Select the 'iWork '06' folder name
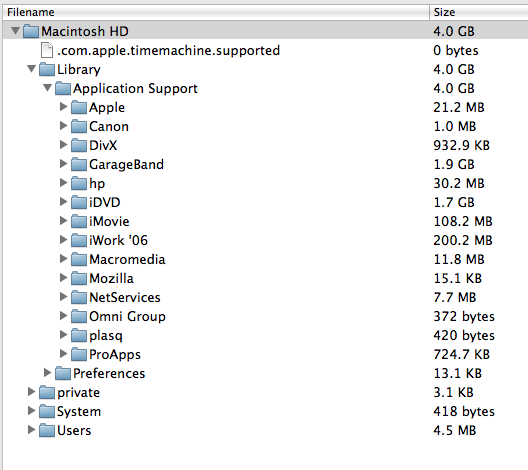This screenshot has width=528, height=470. click(x=119, y=240)
